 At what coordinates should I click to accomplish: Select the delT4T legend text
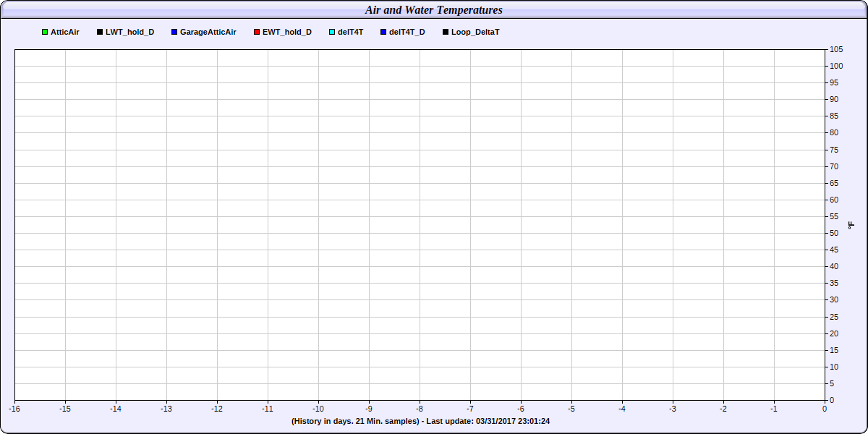point(351,33)
